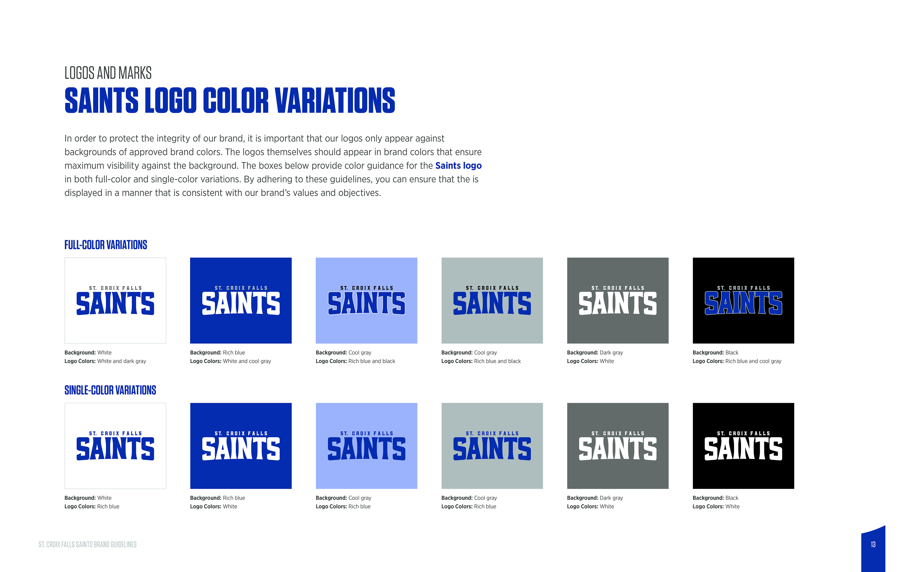This screenshot has width=924, height=572.
Task: Click the single-color rich blue background logo
Action: [241, 446]
